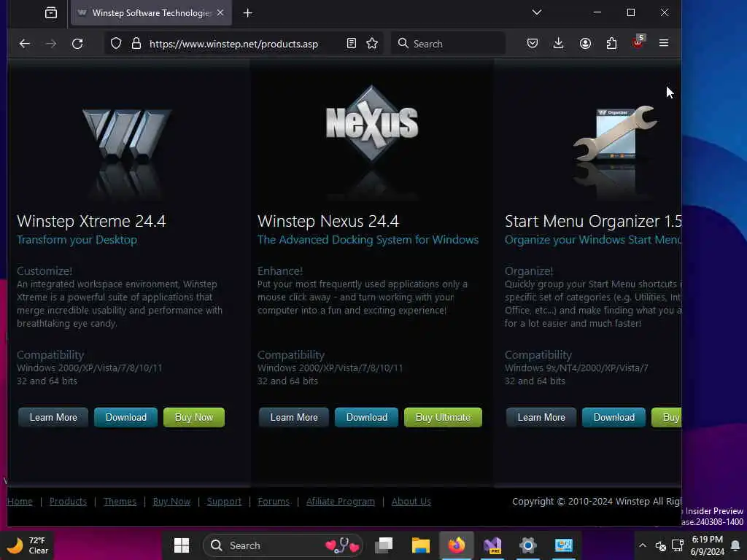Image resolution: width=747 pixels, height=560 pixels.
Task: Open the Themes footer link
Action: click(x=120, y=502)
